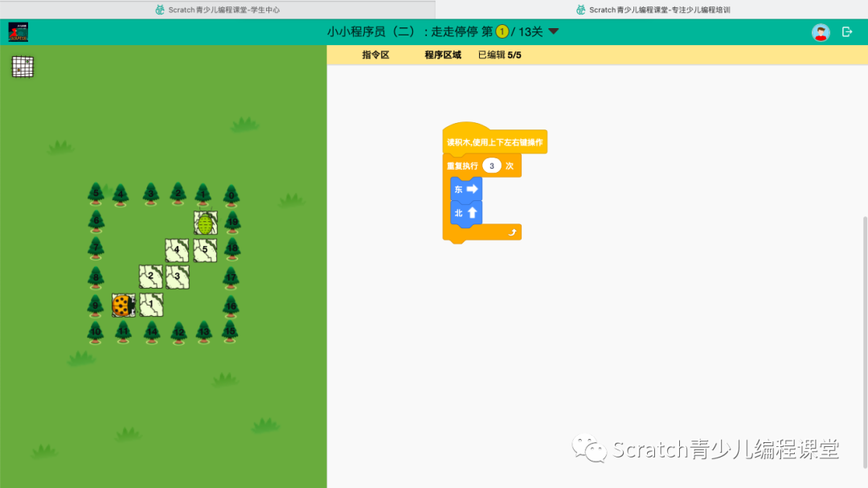Click the repeat count input showing 3
Viewport: 868px width, 488px height.
tap(492, 165)
